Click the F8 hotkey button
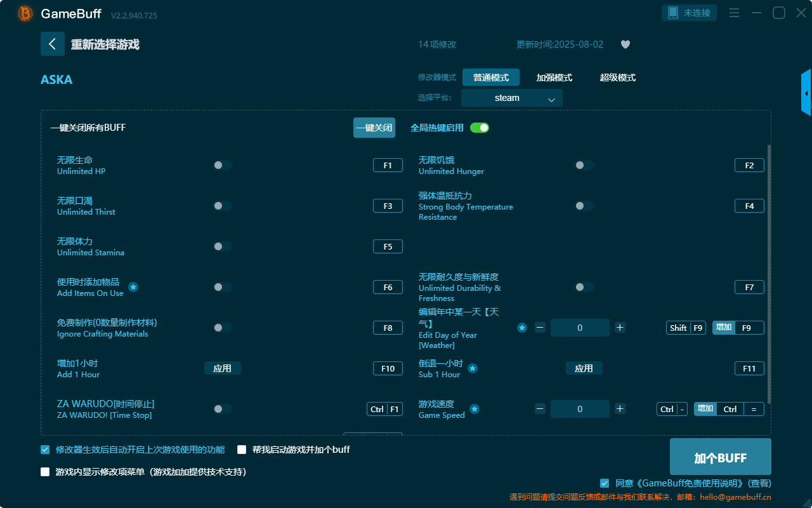 click(x=388, y=328)
